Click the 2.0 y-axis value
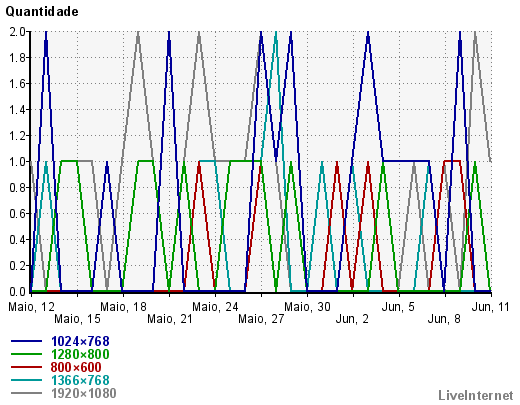520x405 pixels. (x=18, y=32)
